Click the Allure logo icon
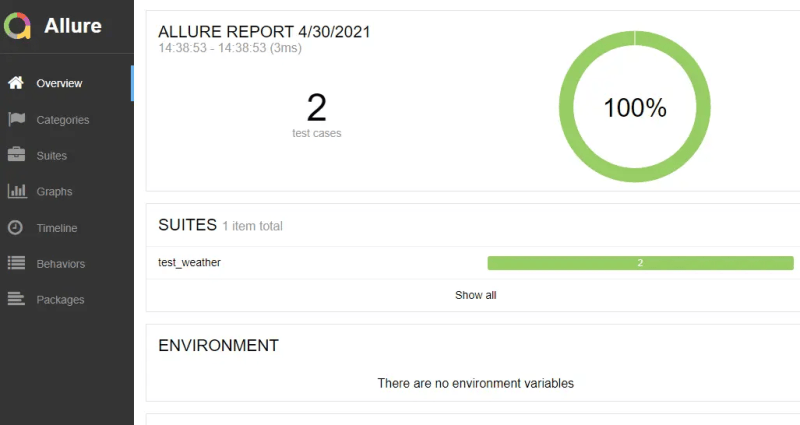800x425 pixels. [x=18, y=26]
